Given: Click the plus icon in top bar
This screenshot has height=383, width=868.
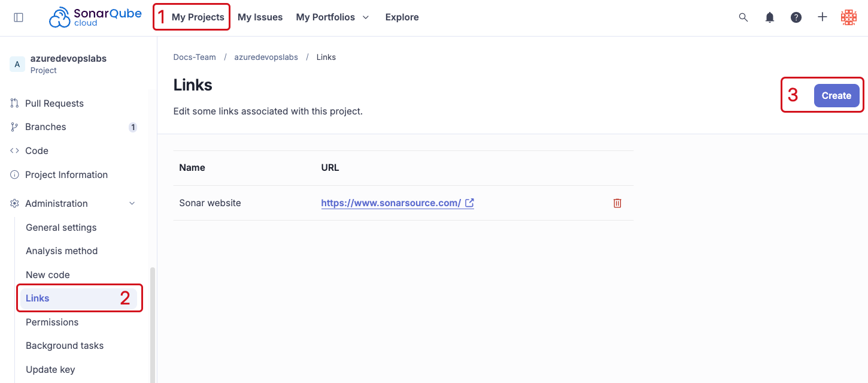Looking at the screenshot, I should pos(823,17).
